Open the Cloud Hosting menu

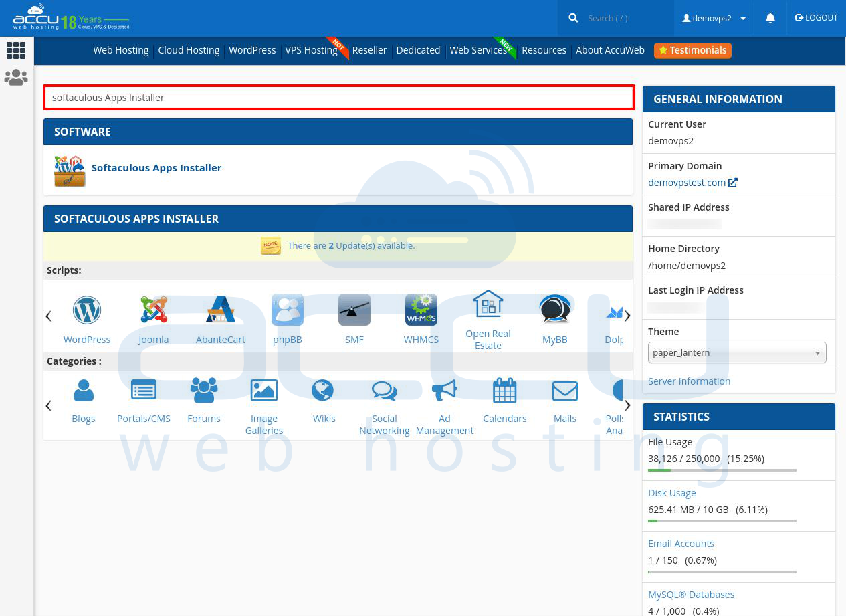click(189, 50)
